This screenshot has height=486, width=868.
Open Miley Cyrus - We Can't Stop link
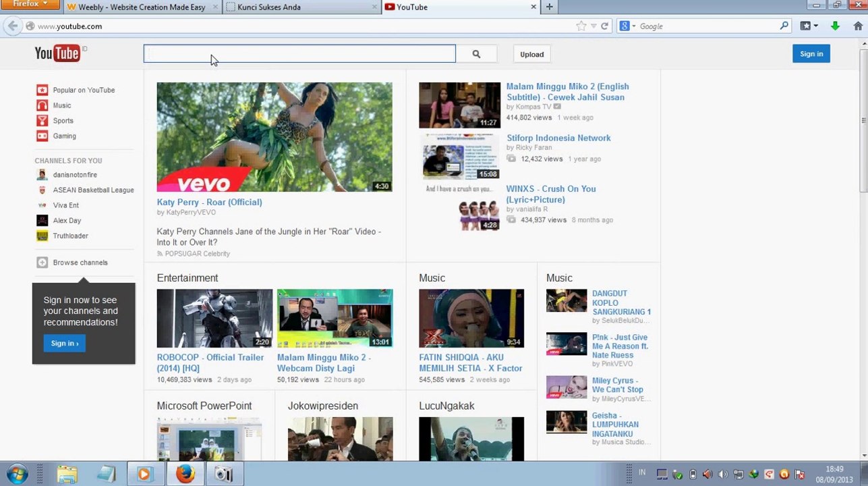pos(618,385)
